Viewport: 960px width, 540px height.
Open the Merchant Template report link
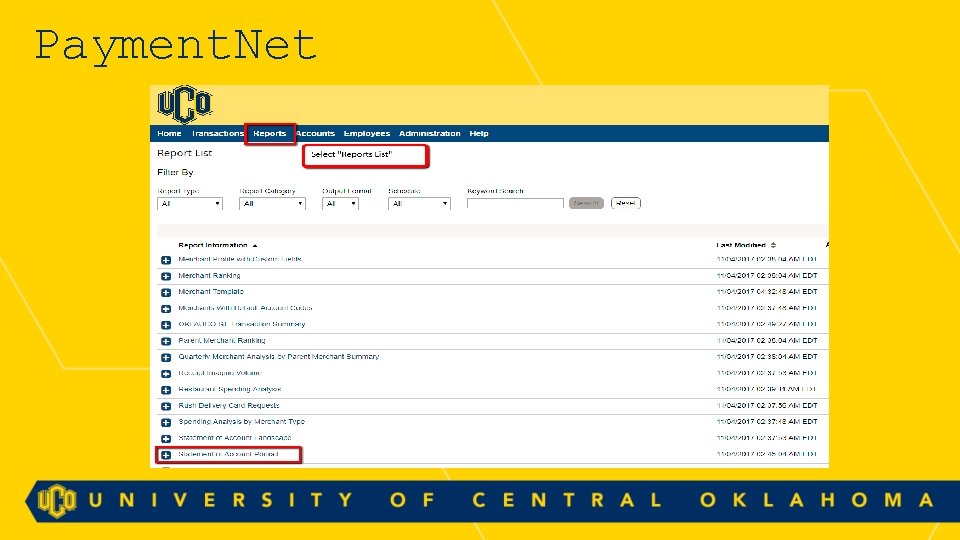pos(211,291)
